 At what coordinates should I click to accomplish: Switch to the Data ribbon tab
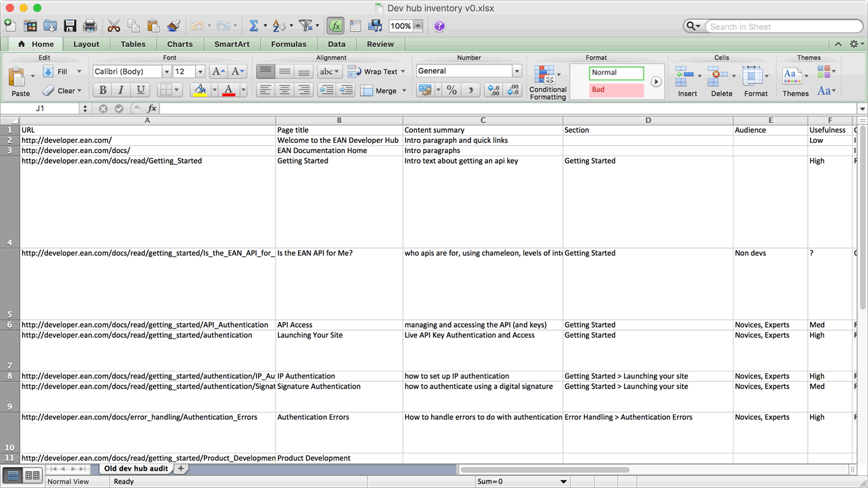(337, 44)
